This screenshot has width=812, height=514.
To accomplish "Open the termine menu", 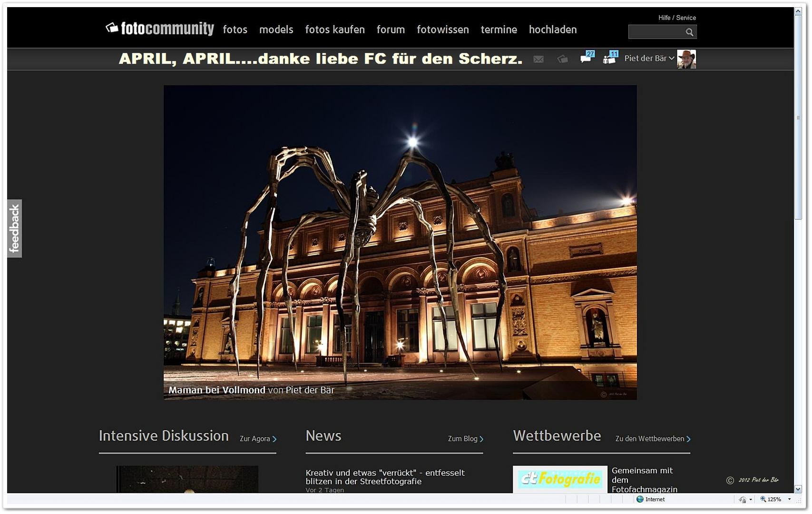I will (499, 30).
